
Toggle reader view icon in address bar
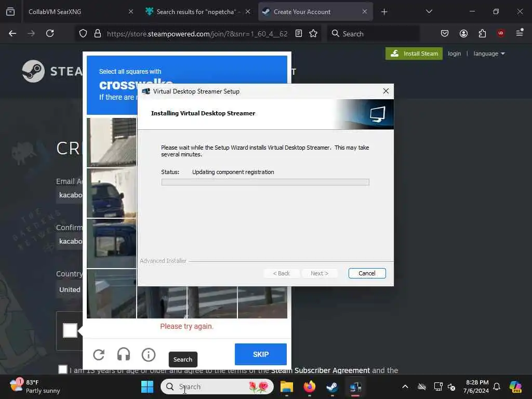point(299,33)
